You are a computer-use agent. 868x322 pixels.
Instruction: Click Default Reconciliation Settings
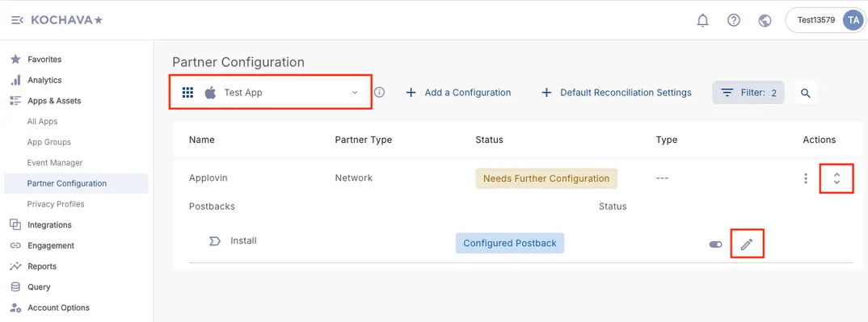[x=616, y=92]
